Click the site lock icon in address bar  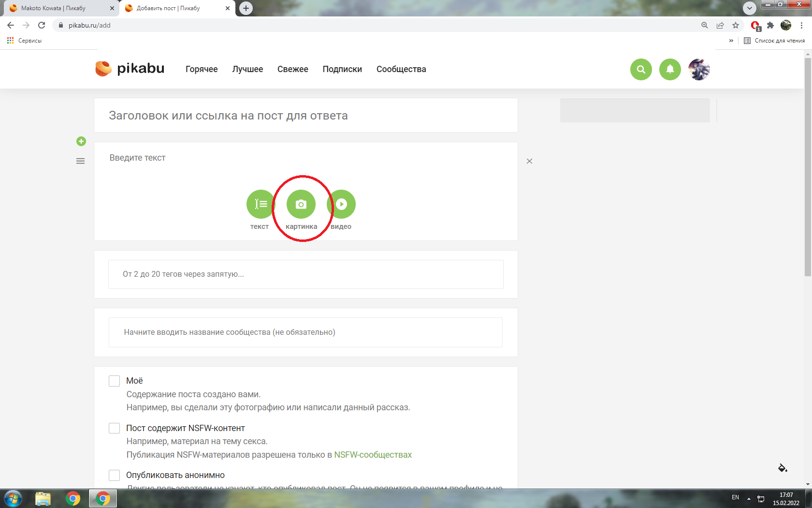(60, 25)
